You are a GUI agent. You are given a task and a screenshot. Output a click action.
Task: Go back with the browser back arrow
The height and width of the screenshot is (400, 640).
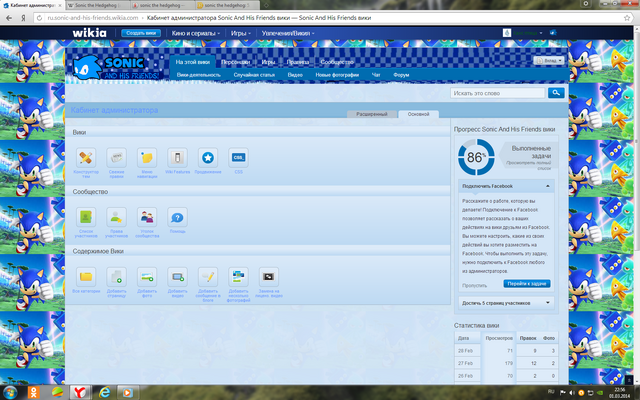[x=9, y=18]
